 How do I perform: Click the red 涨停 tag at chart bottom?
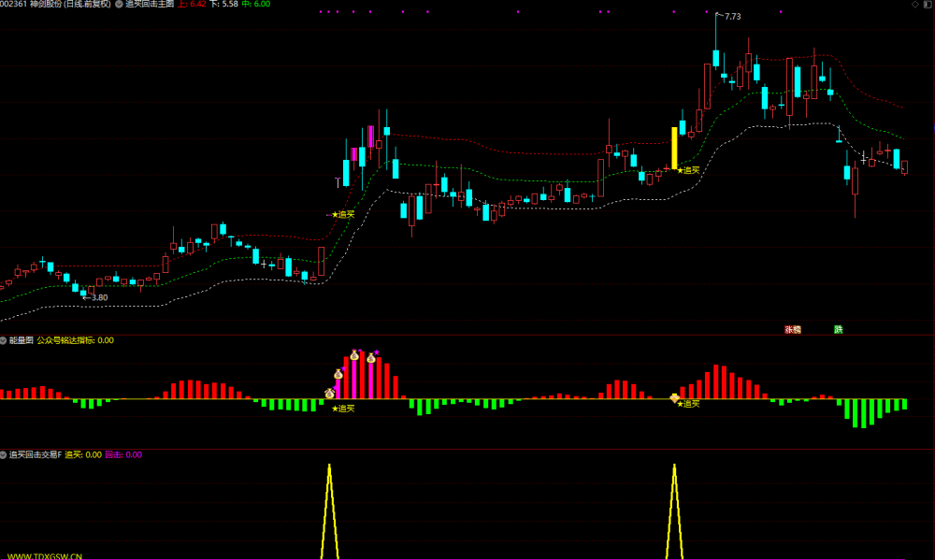pyautogui.click(x=793, y=330)
